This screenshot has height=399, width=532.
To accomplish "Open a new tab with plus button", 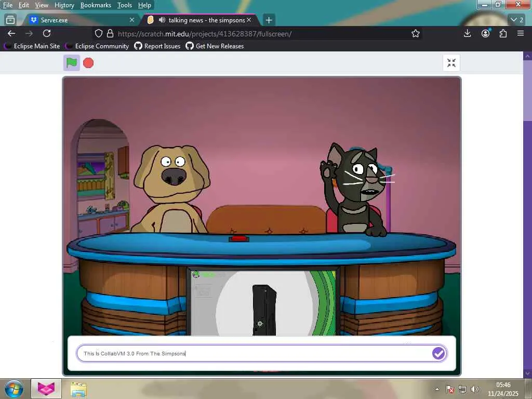I will click(x=269, y=20).
